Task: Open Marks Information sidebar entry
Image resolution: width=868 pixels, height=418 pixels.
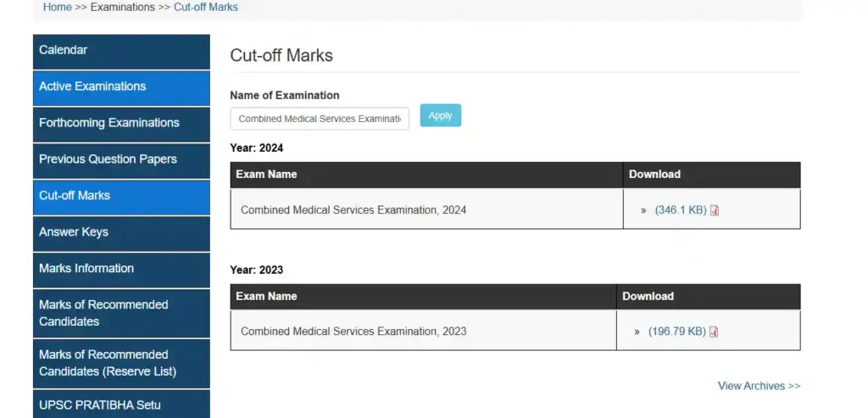Action: 121,269
